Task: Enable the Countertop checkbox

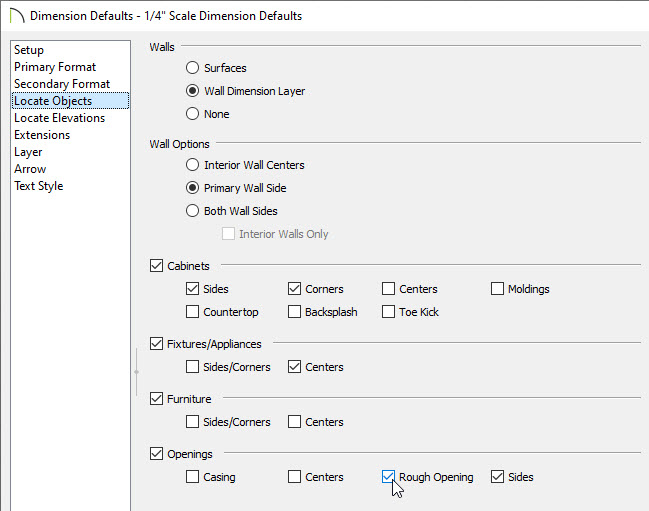Action: tap(193, 312)
